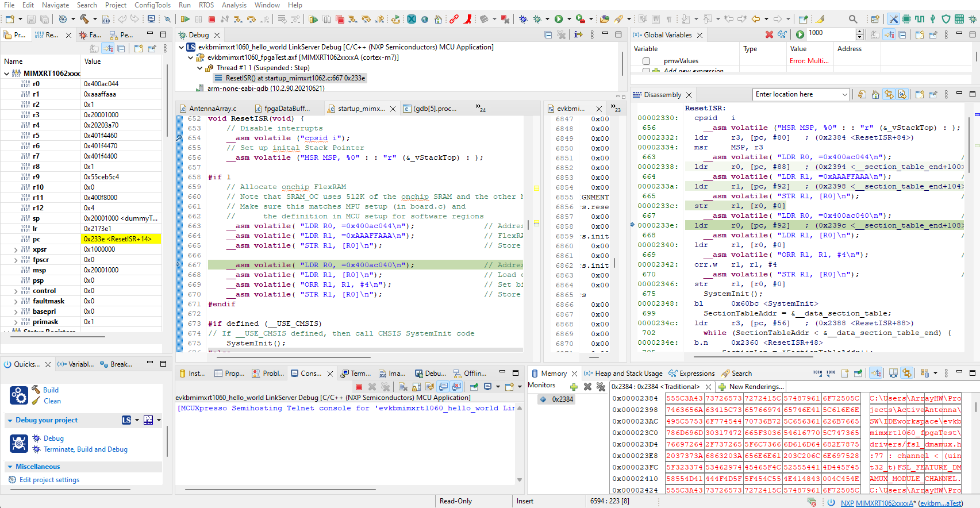Remove all global variables with red X
The height and width of the screenshot is (508, 980).
(x=769, y=34)
